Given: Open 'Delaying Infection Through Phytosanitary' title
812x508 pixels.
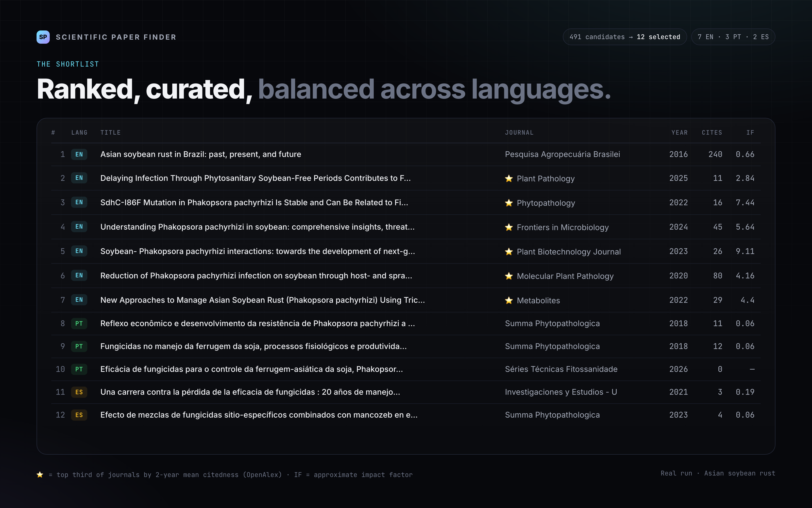Looking at the screenshot, I should [255, 178].
